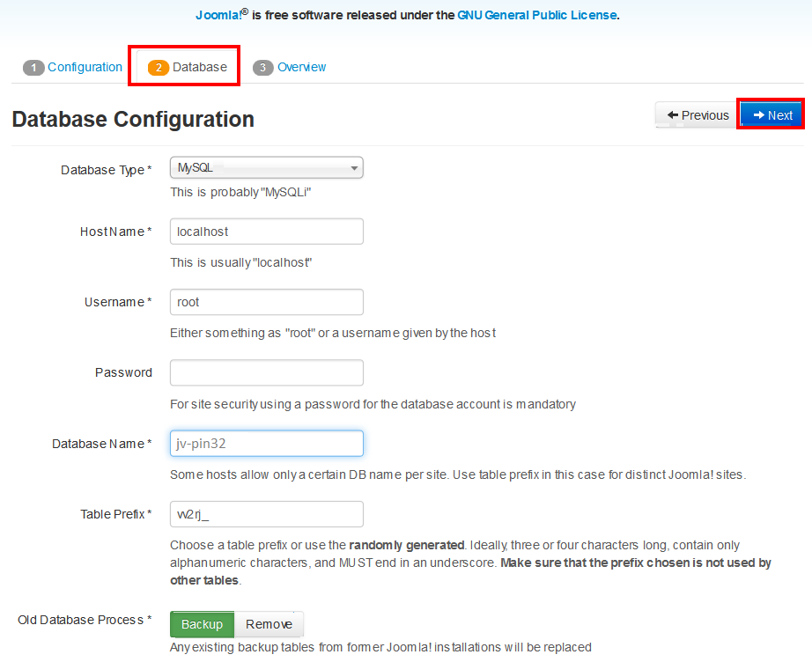Click the Database Name label
This screenshot has width=812, height=662.
tap(102, 444)
